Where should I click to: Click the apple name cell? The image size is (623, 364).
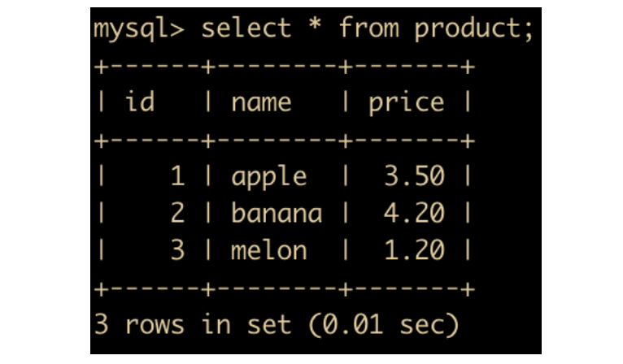[x=269, y=177]
